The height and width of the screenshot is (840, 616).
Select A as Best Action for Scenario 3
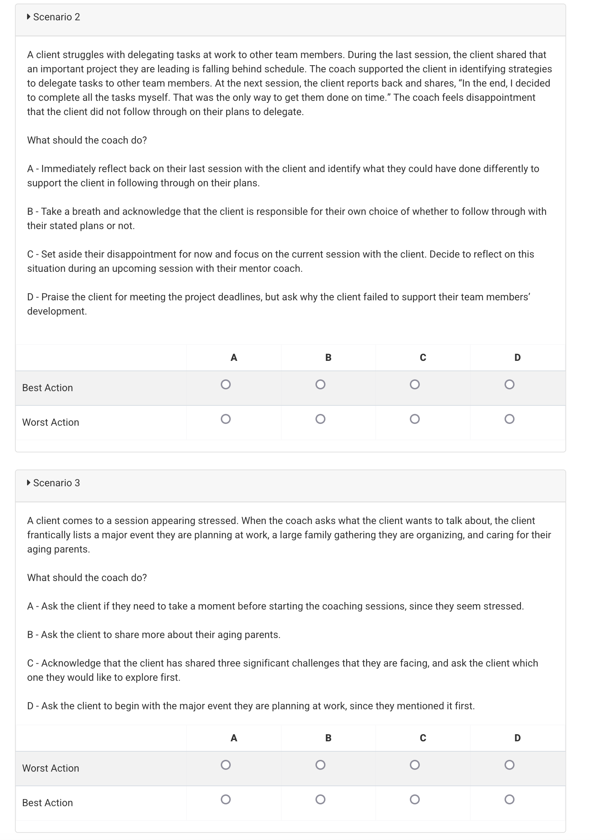[x=226, y=799]
